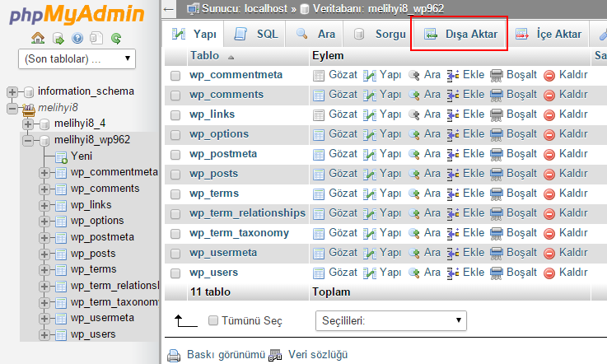
Task: Select wp_postmeta in navigation tree
Action: tap(102, 237)
